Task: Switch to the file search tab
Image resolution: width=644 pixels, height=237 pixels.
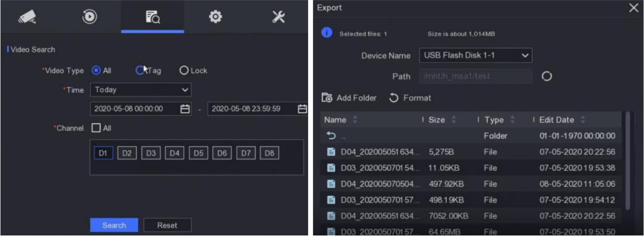Action: (152, 17)
